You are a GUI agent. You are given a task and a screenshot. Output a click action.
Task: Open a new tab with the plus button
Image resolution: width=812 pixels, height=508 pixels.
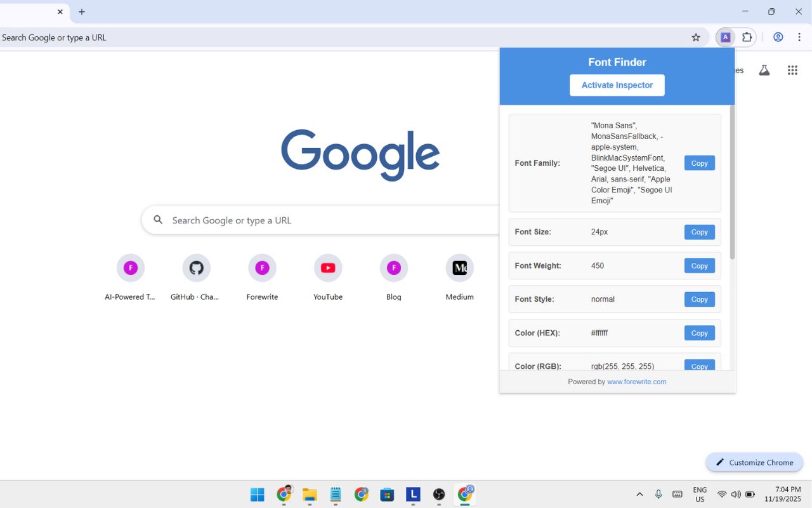[82, 11]
